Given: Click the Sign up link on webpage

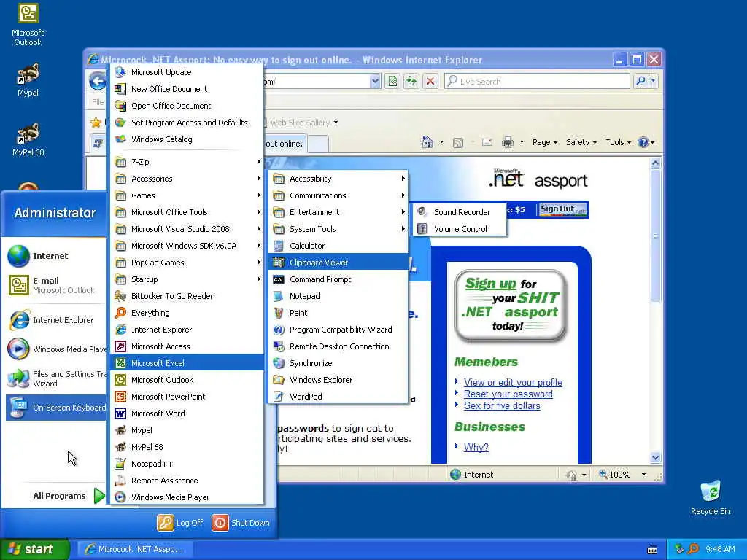Looking at the screenshot, I should tap(491, 284).
